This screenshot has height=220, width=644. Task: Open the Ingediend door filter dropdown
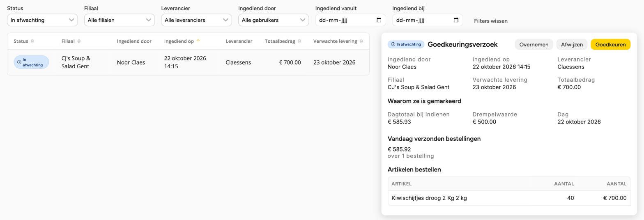(x=274, y=20)
